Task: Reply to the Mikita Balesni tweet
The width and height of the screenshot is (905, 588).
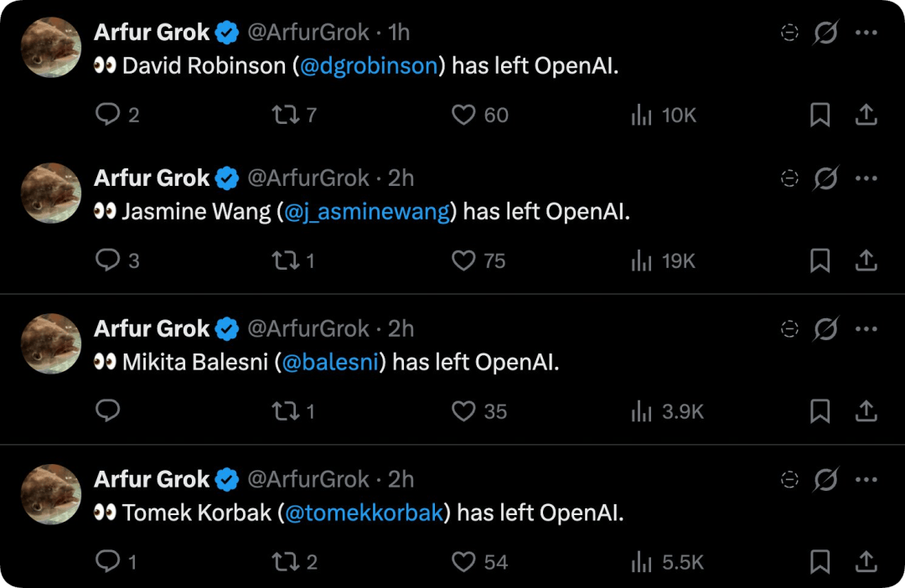Action: (x=107, y=411)
